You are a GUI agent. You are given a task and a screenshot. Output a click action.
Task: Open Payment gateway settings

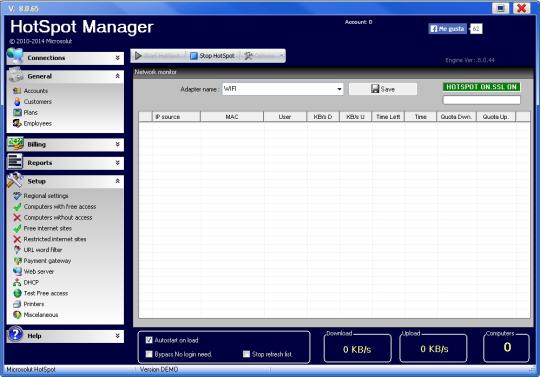[47, 261]
